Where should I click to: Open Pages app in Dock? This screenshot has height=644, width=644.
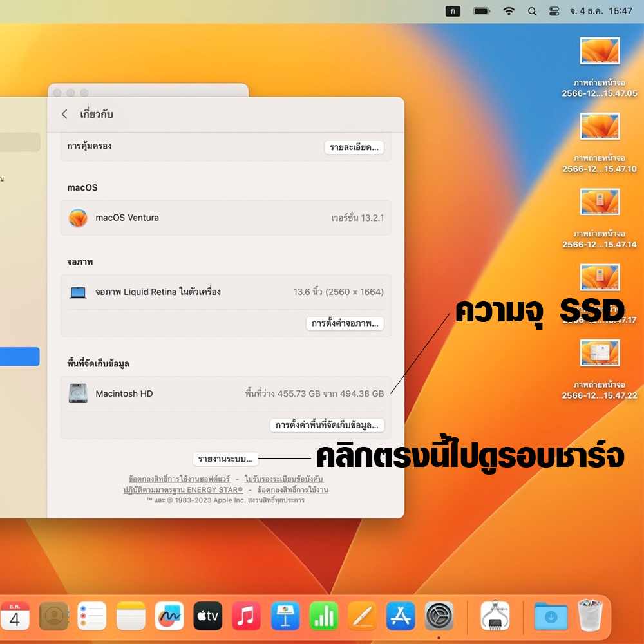[x=362, y=616]
